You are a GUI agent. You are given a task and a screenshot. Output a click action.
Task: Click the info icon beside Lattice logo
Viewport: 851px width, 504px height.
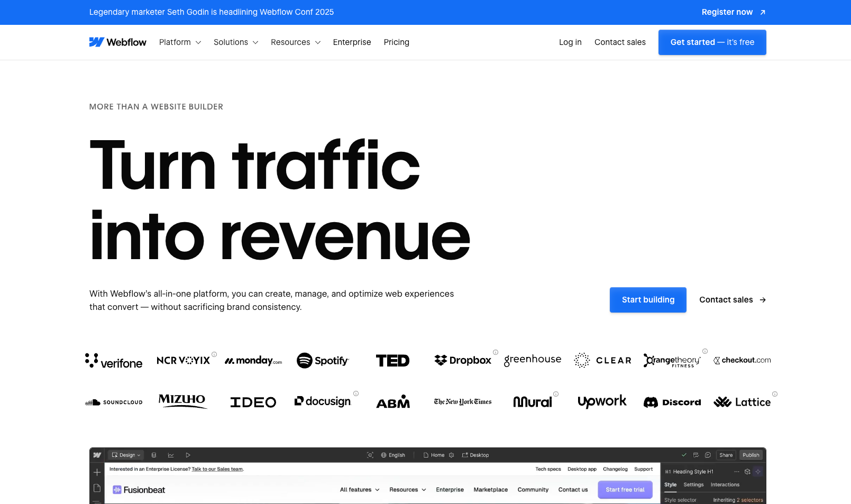tap(775, 394)
